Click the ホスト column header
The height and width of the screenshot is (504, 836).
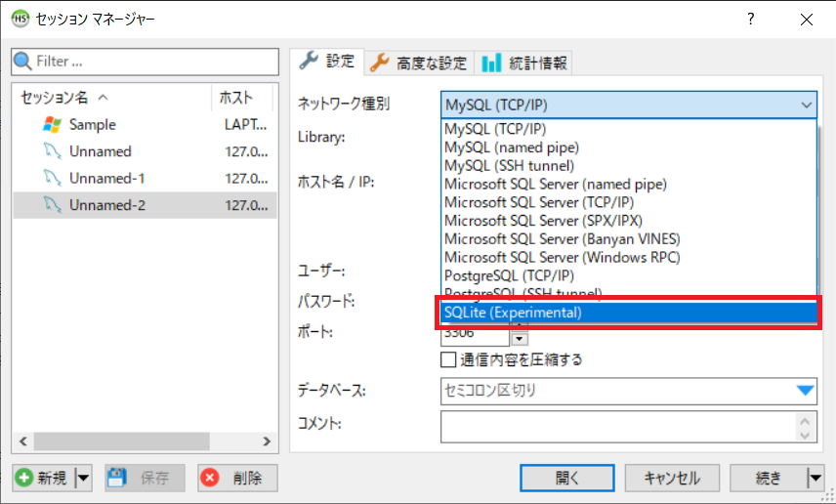tap(242, 97)
